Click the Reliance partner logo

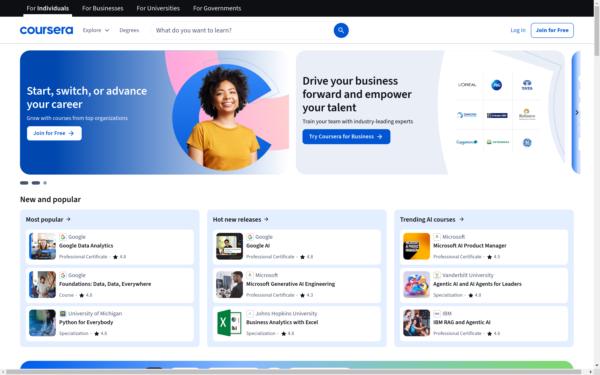tap(527, 114)
